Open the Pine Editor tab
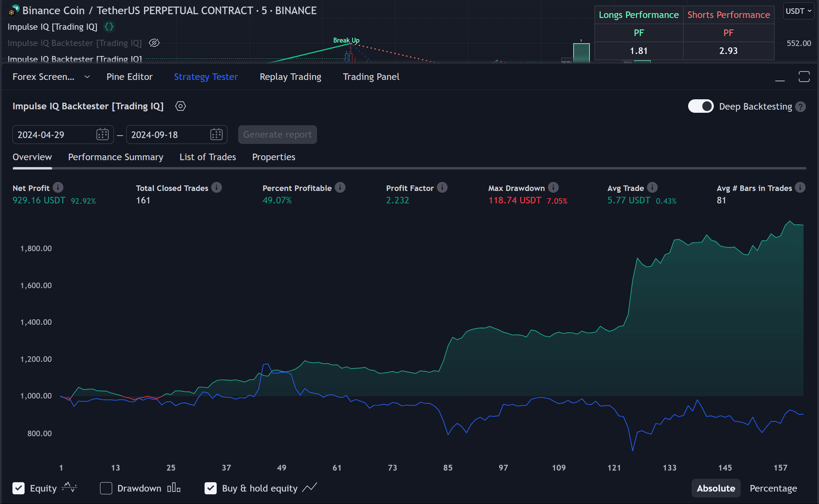The height and width of the screenshot is (504, 819). point(129,77)
